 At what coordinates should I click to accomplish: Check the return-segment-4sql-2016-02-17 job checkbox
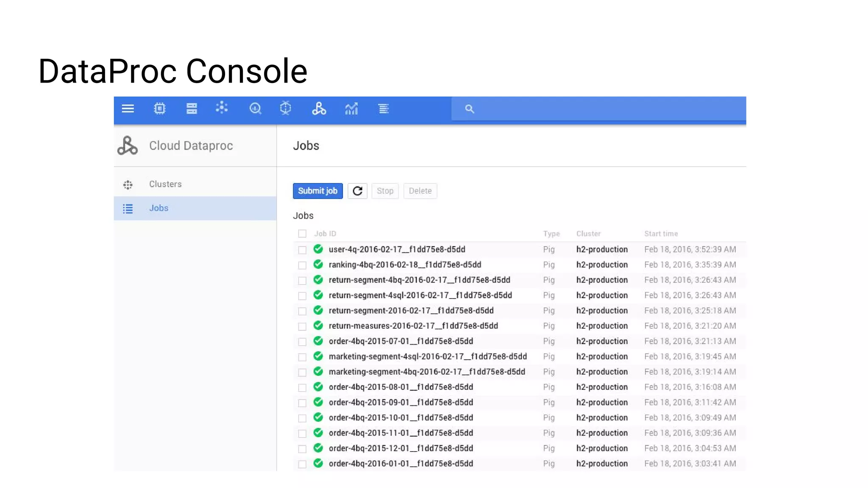pos(302,296)
